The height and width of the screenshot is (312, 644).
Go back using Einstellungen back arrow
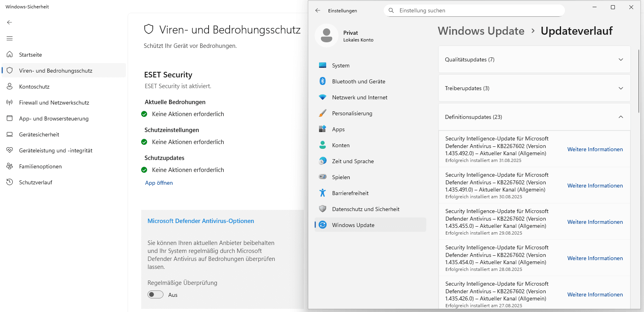(318, 11)
